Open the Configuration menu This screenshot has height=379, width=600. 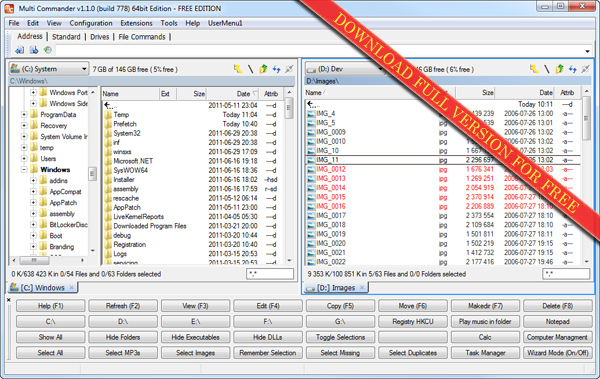tap(91, 23)
